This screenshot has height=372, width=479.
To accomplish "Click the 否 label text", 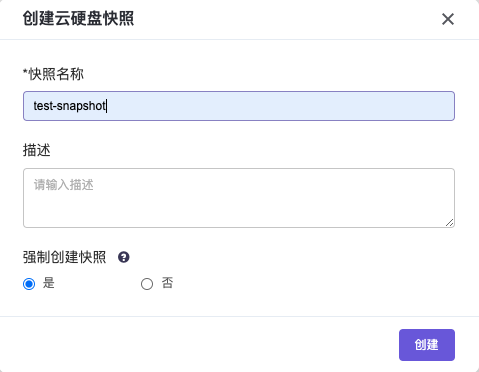I will pyautogui.click(x=167, y=283).
